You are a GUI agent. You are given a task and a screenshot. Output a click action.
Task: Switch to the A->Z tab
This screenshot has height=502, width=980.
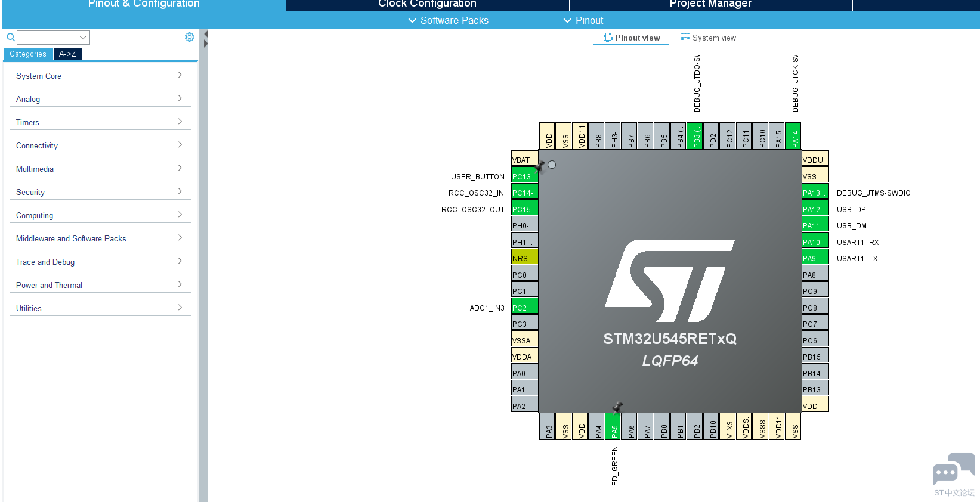67,54
